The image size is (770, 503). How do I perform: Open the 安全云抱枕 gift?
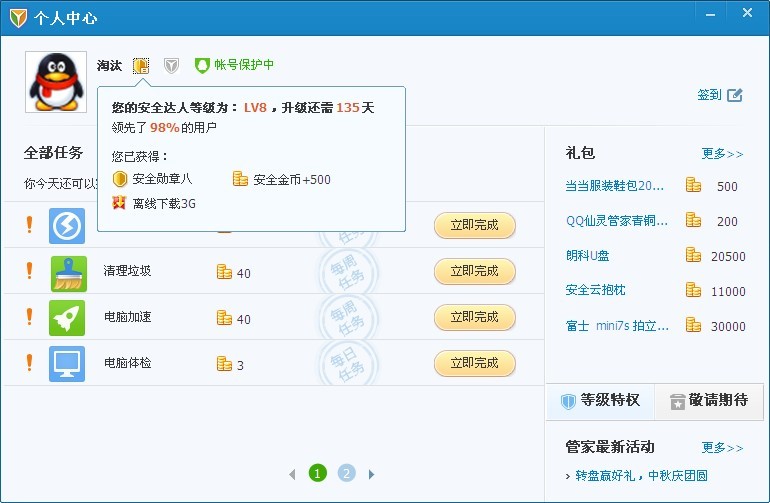tap(595, 290)
